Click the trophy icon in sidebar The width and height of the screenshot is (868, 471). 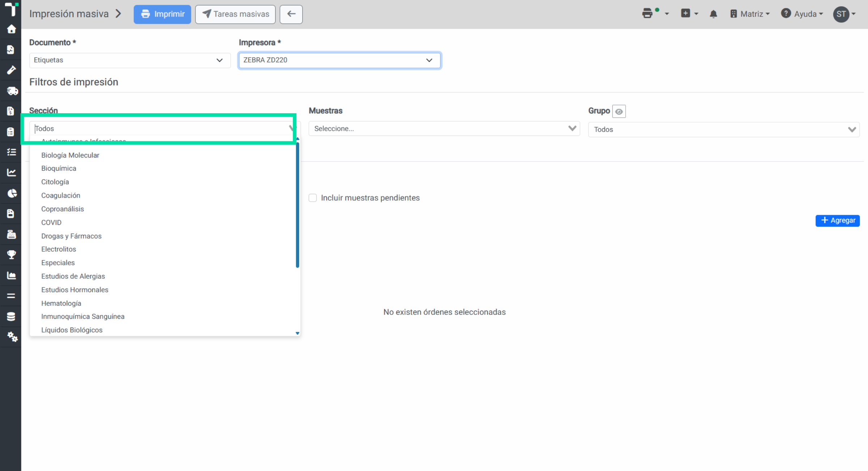tap(11, 255)
